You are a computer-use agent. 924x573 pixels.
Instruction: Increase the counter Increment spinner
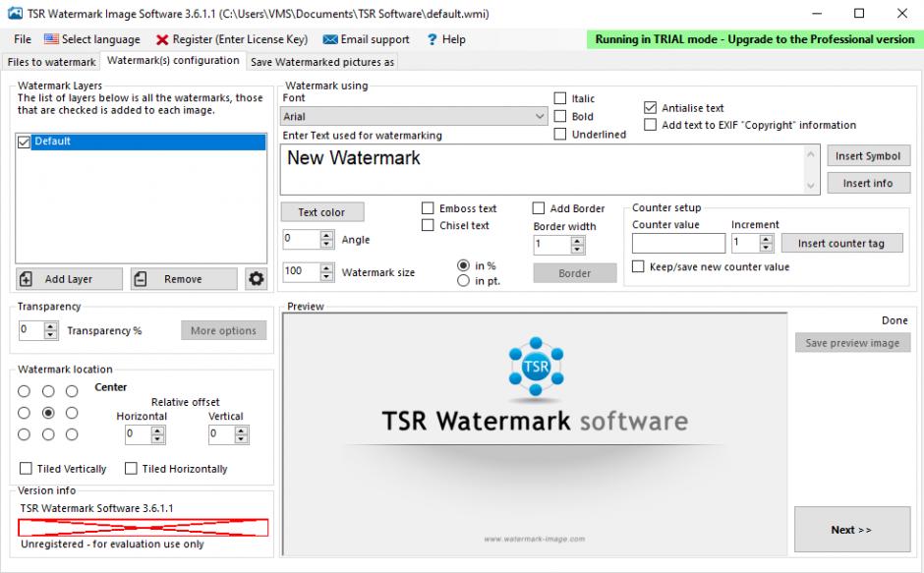(766, 239)
